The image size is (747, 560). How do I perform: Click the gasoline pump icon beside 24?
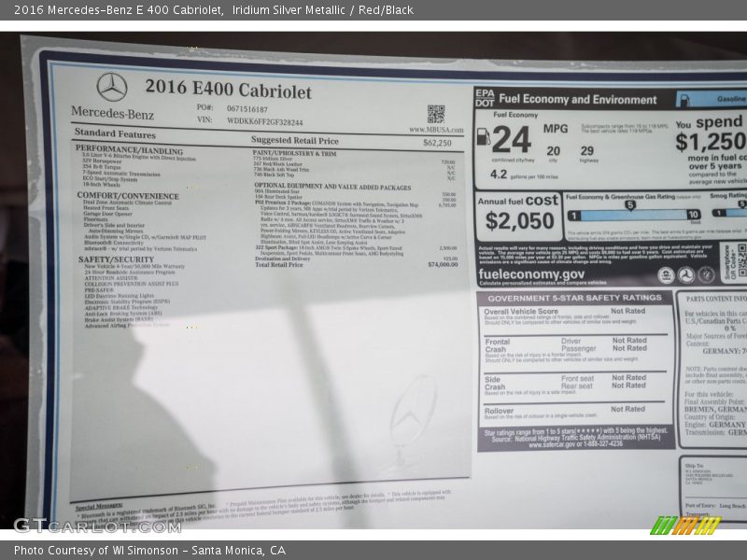pyautogui.click(x=484, y=136)
